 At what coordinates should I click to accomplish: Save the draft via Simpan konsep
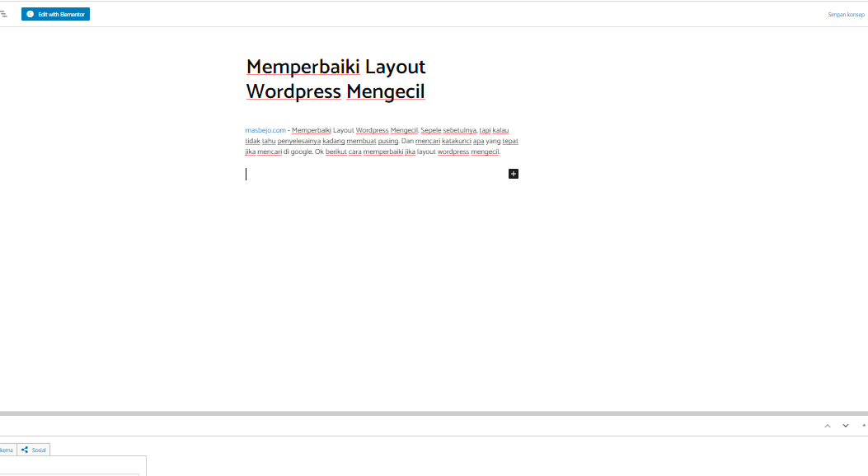pyautogui.click(x=846, y=14)
